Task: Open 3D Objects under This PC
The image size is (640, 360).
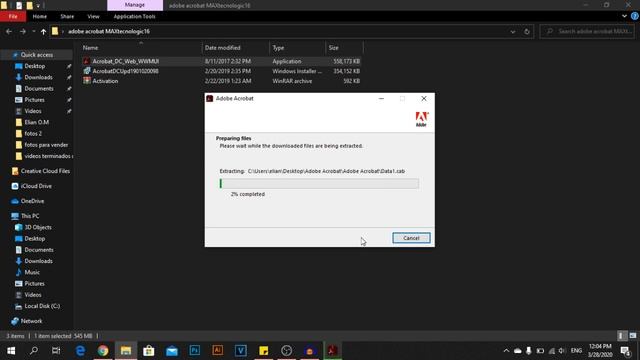Action: tap(38, 227)
